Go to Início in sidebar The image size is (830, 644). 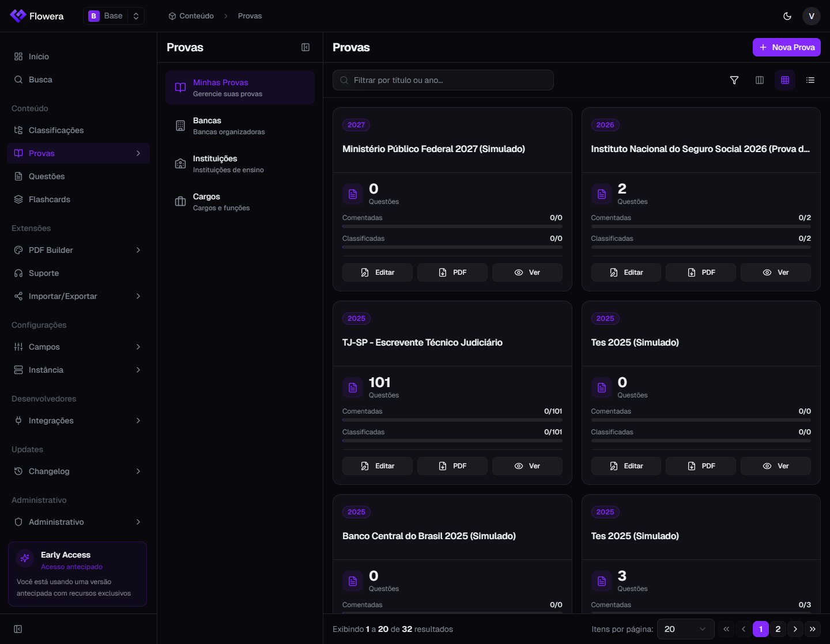(x=78, y=56)
